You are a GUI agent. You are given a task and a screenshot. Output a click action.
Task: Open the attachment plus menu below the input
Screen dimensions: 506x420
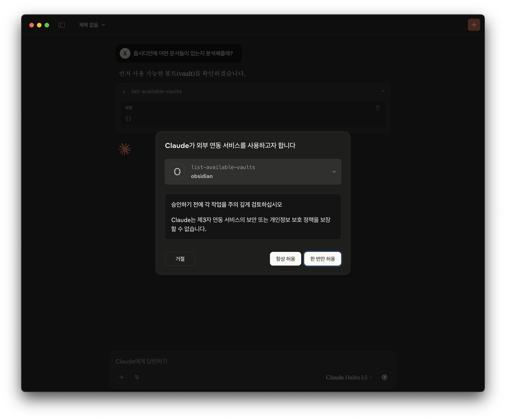[121, 377]
